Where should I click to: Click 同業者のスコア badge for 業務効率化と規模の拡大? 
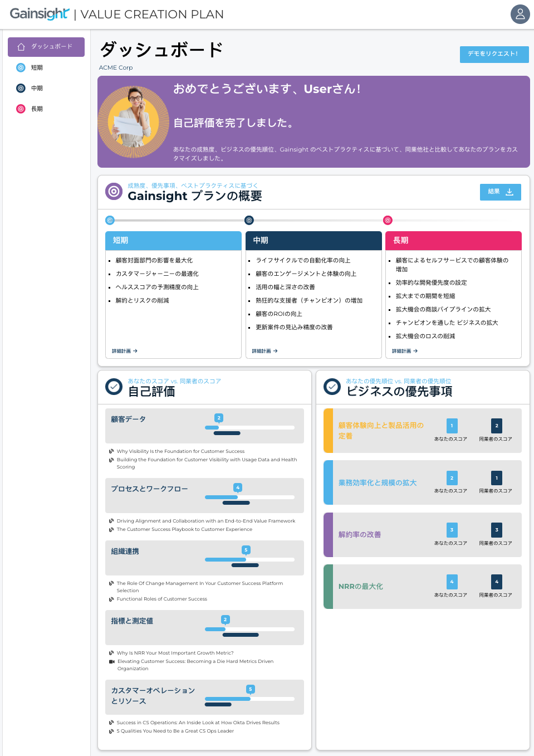(x=497, y=478)
